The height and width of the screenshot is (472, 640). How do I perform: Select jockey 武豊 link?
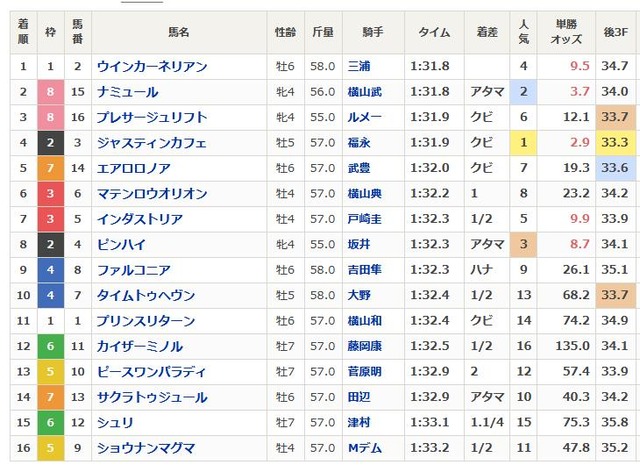pos(358,168)
